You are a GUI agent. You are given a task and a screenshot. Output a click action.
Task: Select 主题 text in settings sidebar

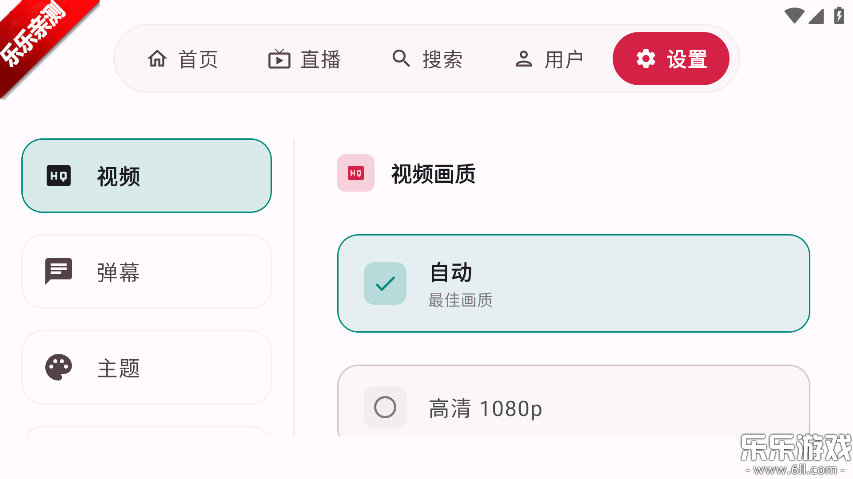[x=118, y=368]
